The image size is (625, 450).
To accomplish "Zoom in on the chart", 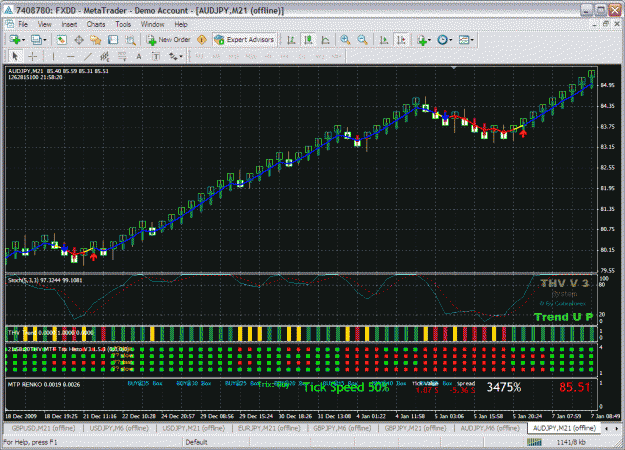I will pyautogui.click(x=345, y=40).
